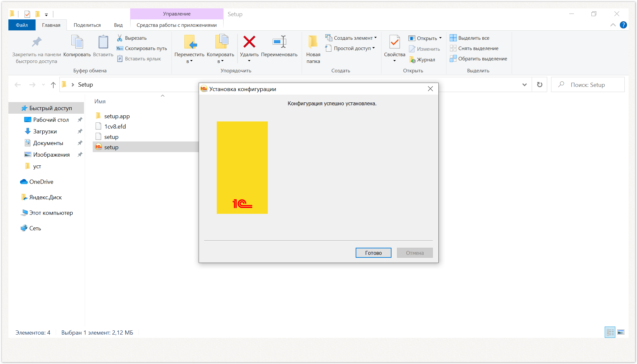Switch to details view layout icon
This screenshot has height=364, width=637.
pyautogui.click(x=610, y=332)
